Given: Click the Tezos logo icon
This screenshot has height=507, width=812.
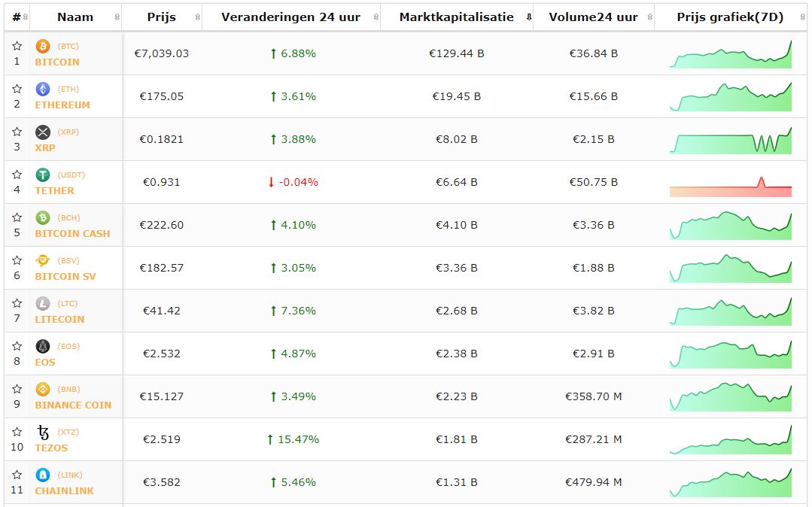Looking at the screenshot, I should [43, 433].
